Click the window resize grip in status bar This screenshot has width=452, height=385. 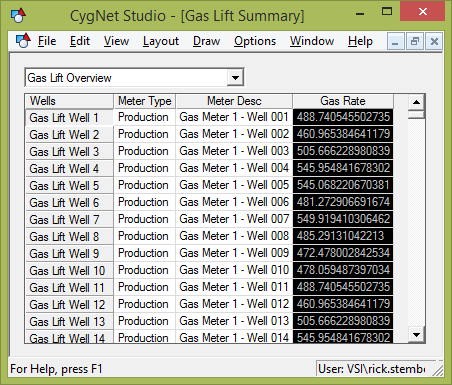[437, 370]
